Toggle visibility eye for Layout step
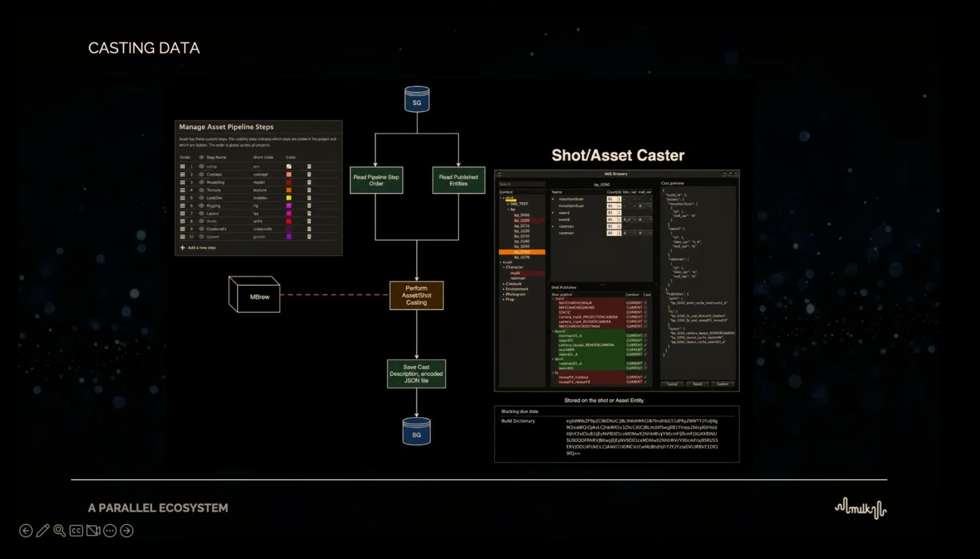This screenshot has height=559, width=980. click(x=201, y=213)
